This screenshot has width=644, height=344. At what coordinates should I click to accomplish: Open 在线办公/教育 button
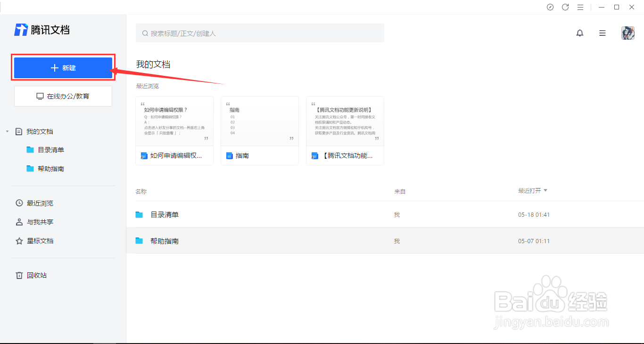63,96
